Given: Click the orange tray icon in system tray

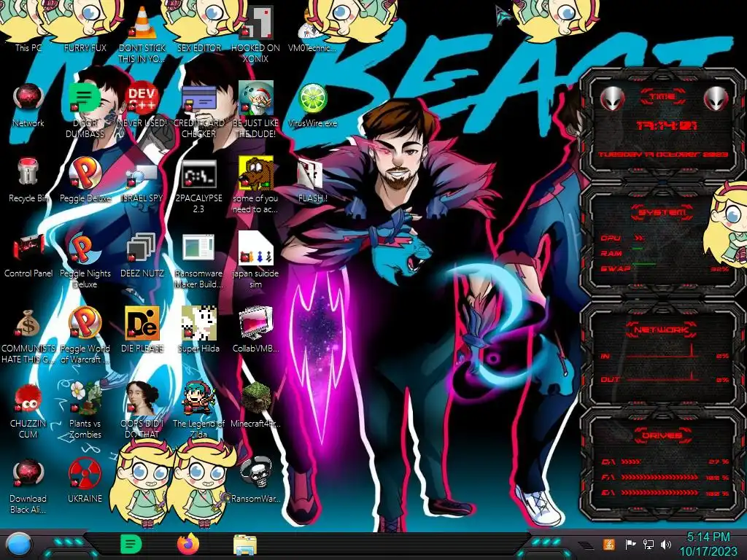Looking at the screenshot, I should point(609,544).
